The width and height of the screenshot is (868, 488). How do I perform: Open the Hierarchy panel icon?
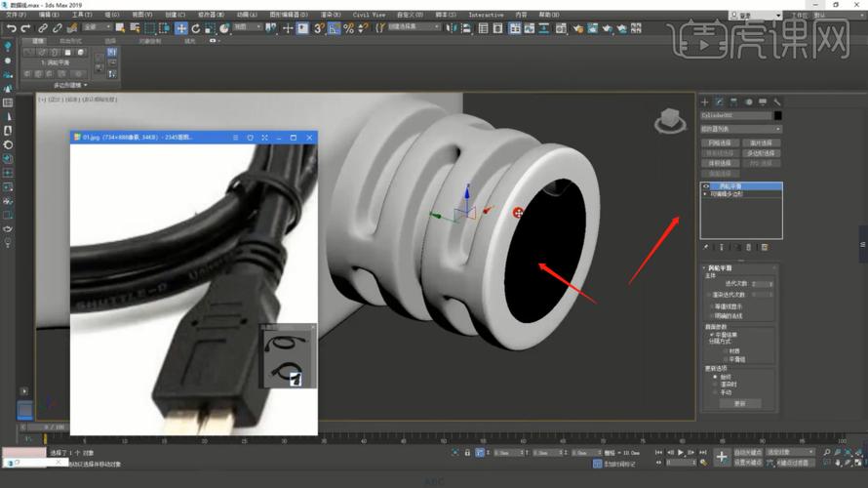pyautogui.click(x=733, y=102)
